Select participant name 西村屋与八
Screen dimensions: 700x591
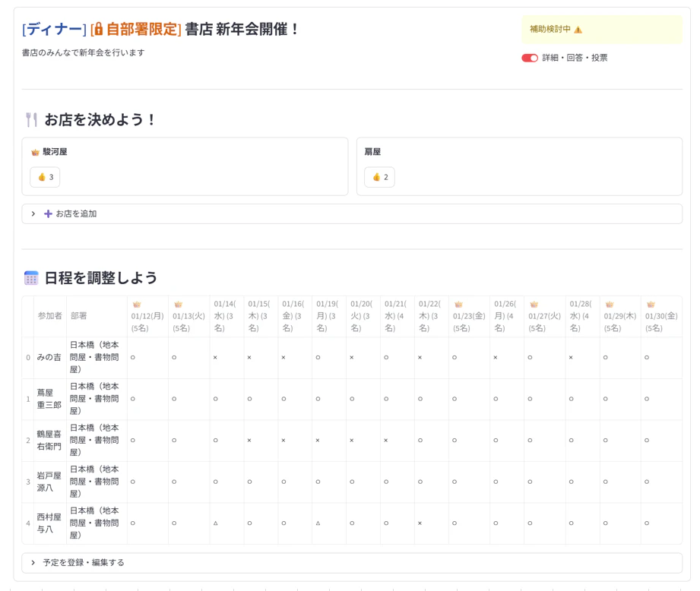49,523
